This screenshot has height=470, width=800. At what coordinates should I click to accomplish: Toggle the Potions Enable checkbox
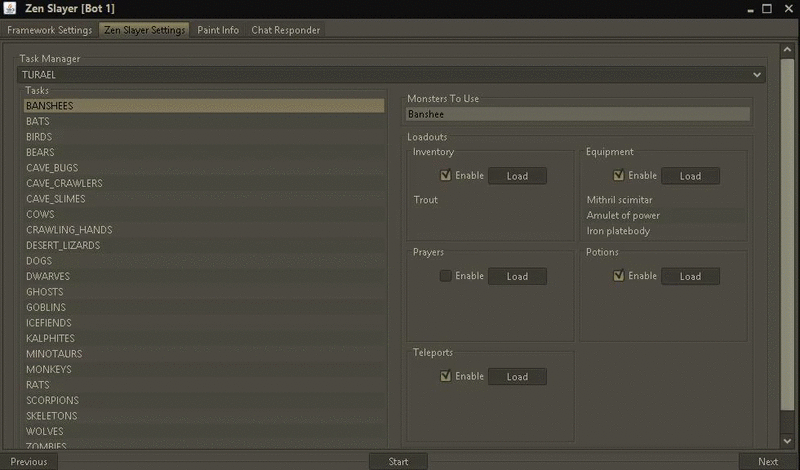[x=618, y=276]
